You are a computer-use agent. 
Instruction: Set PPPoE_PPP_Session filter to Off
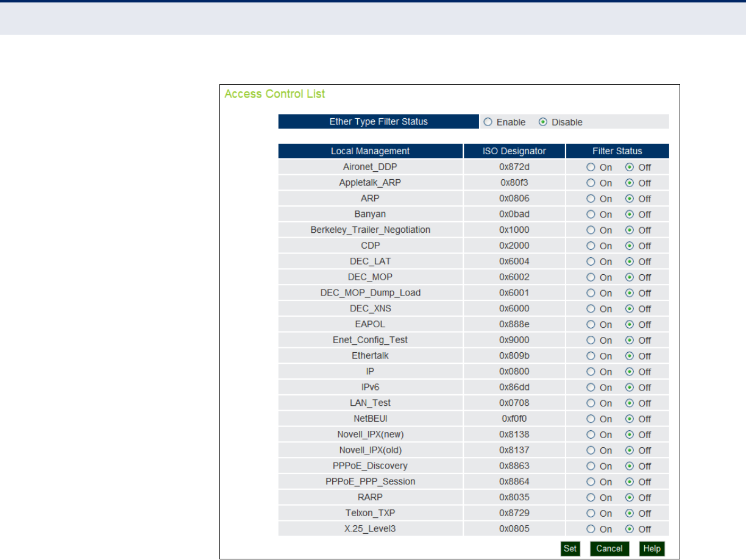pyautogui.click(x=630, y=482)
